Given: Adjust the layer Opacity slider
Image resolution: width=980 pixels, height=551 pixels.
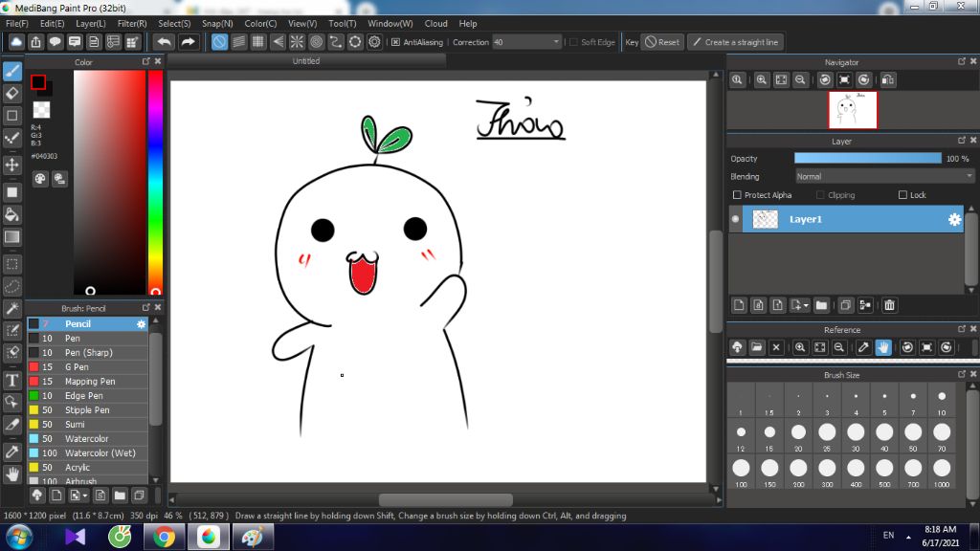Looking at the screenshot, I should (867, 159).
